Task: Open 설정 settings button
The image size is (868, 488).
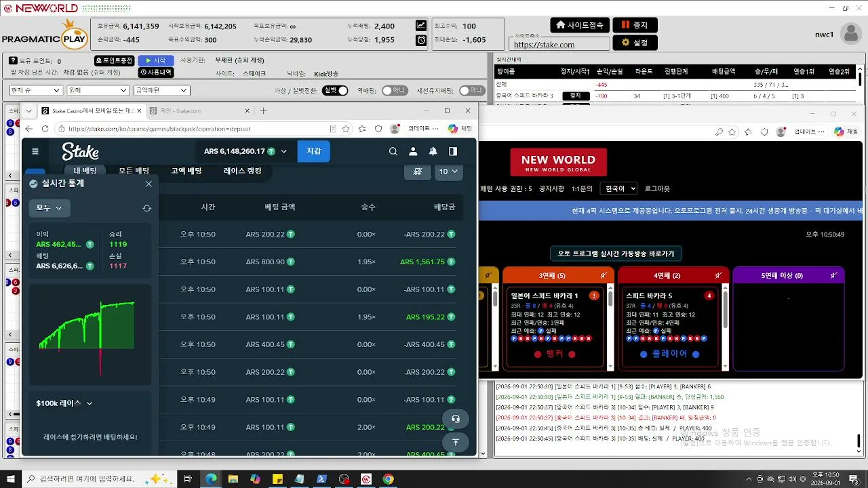Action: pos(635,43)
